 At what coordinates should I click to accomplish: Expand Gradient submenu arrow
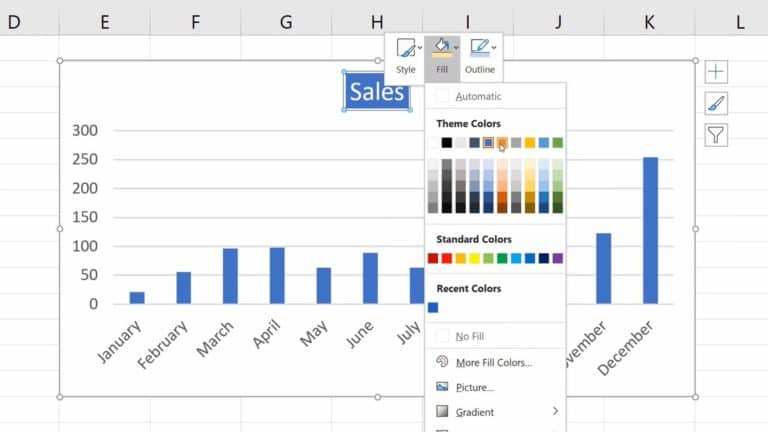coord(555,411)
